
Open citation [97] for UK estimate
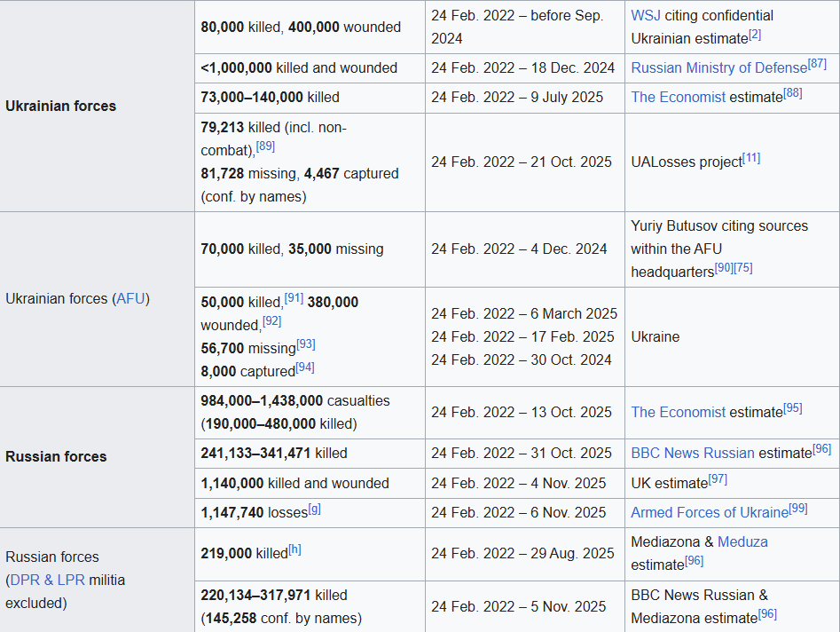(718, 479)
